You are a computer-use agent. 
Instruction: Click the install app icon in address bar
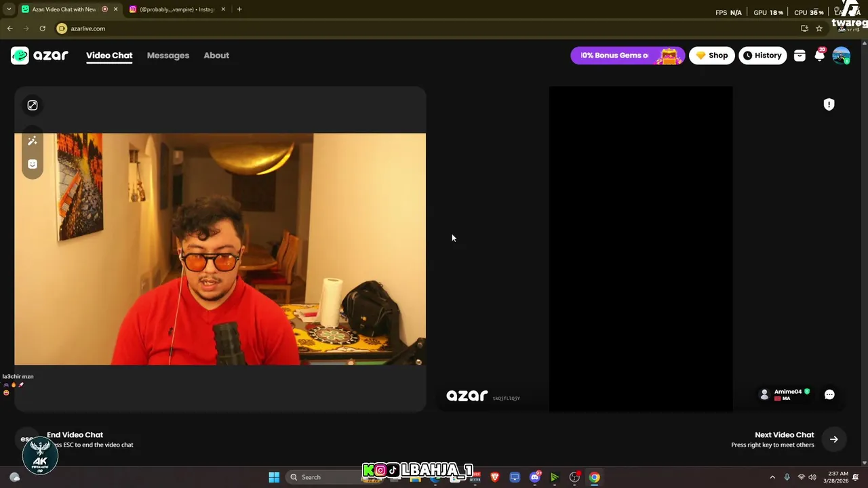pos(804,28)
